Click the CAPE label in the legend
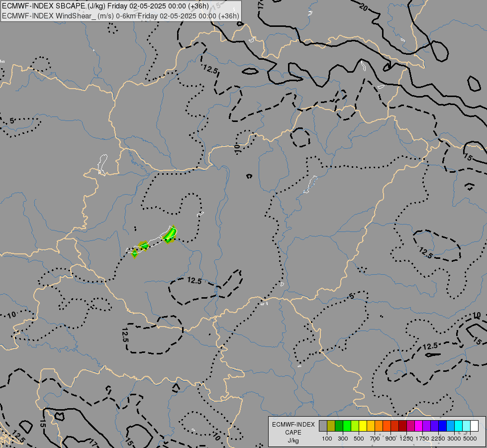This screenshot has height=448, width=487. point(293,433)
